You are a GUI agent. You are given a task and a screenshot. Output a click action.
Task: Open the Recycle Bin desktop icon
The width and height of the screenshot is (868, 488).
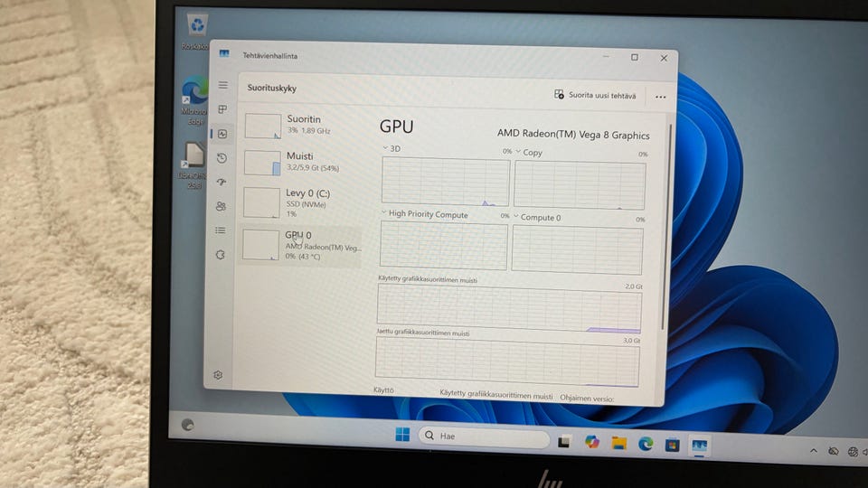point(196,33)
